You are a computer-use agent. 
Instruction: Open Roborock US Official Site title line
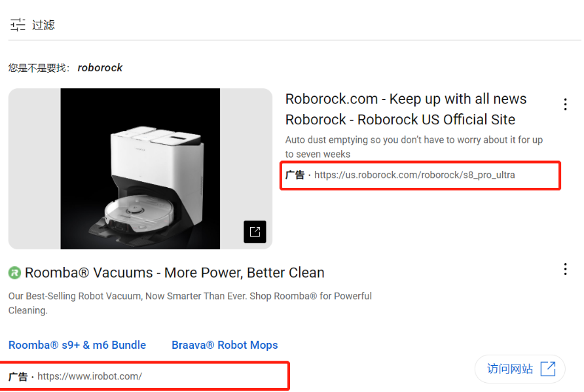[400, 120]
